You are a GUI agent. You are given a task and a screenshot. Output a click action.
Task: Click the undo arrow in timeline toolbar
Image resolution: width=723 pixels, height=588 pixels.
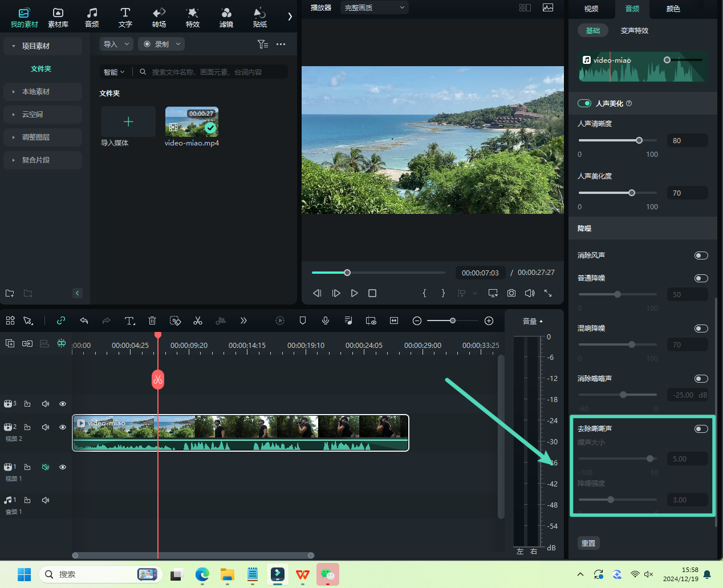(84, 321)
